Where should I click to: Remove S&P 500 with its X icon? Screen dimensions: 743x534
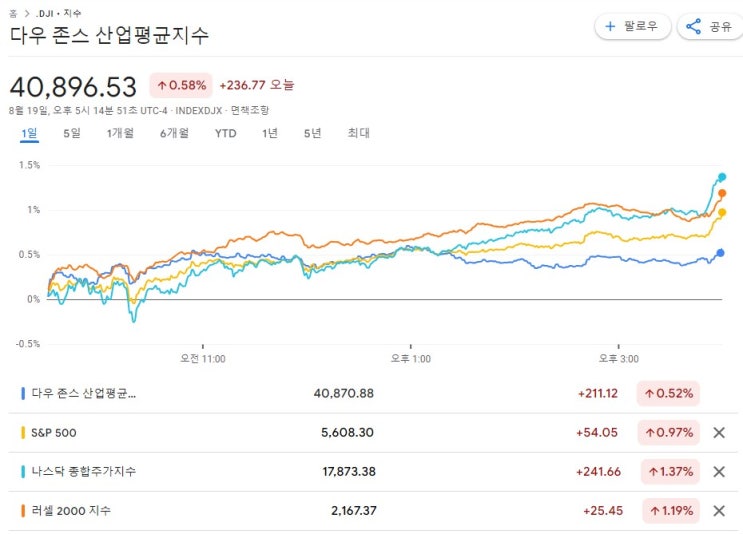(x=718, y=432)
